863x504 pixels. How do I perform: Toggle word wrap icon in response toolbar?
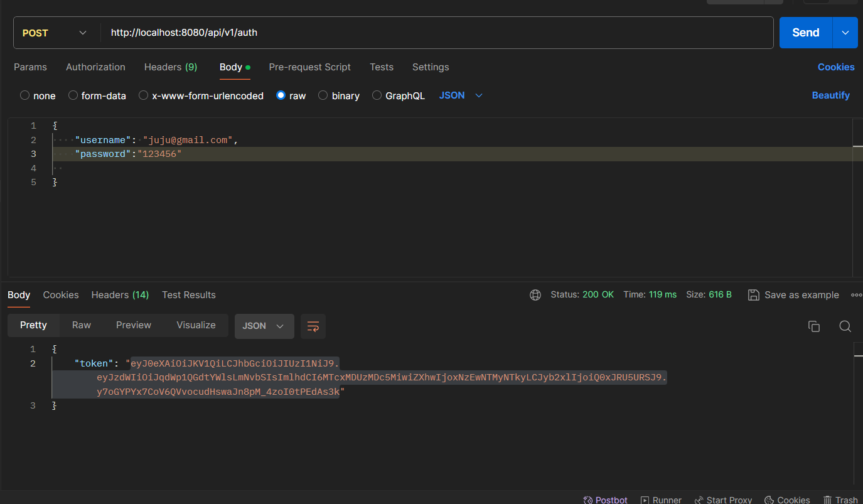(x=313, y=326)
